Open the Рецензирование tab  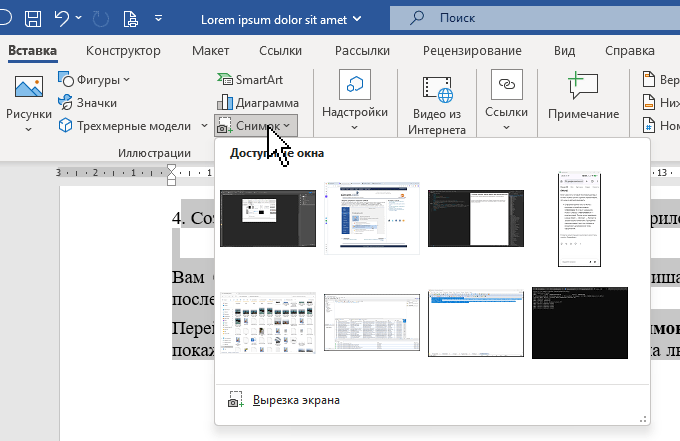tap(472, 50)
